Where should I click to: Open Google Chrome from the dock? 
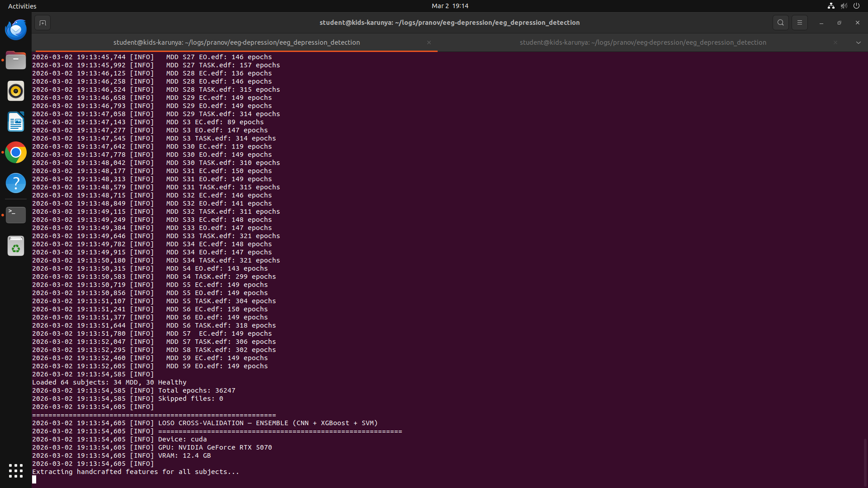(16, 153)
